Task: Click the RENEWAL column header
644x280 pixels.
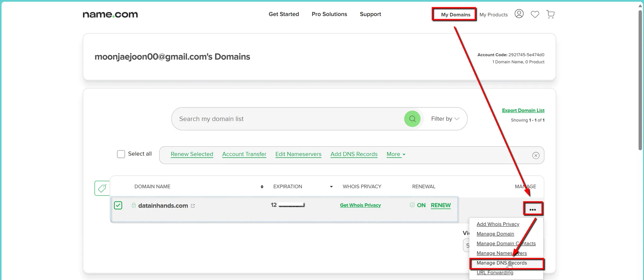Action: click(x=424, y=186)
